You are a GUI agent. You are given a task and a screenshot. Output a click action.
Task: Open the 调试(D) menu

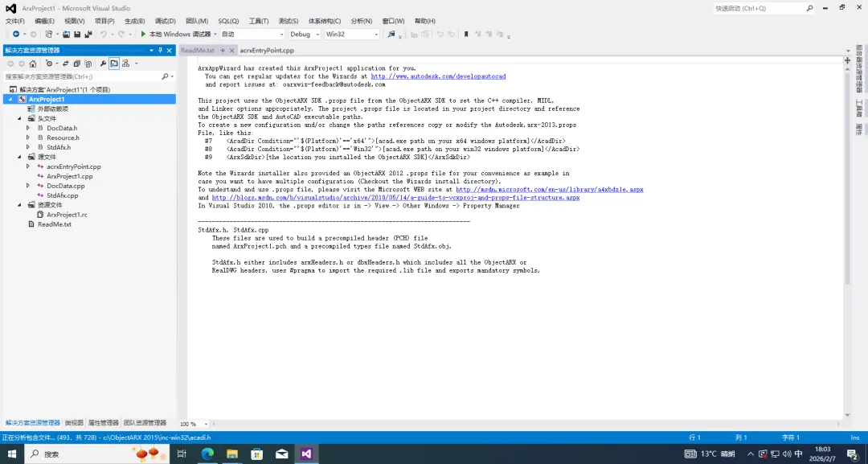pyautogui.click(x=165, y=21)
